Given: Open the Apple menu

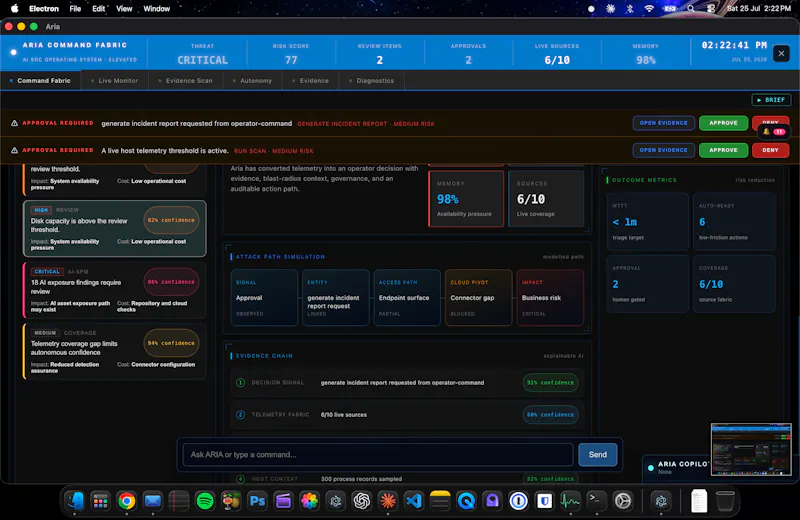Looking at the screenshot, I should pyautogui.click(x=14, y=8).
